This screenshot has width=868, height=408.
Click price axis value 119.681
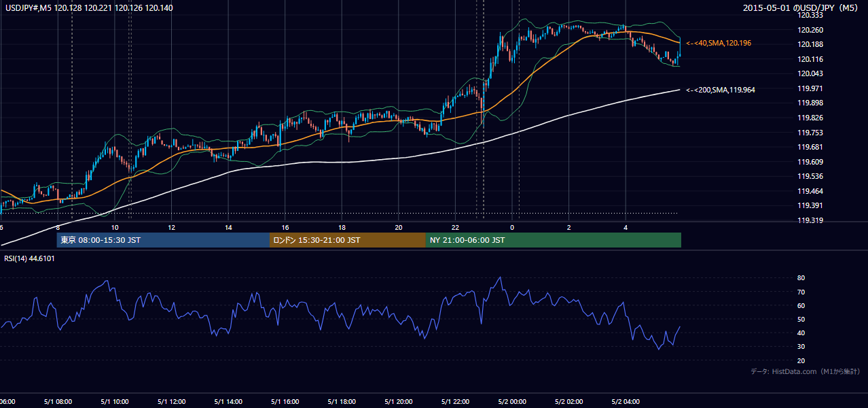810,147
